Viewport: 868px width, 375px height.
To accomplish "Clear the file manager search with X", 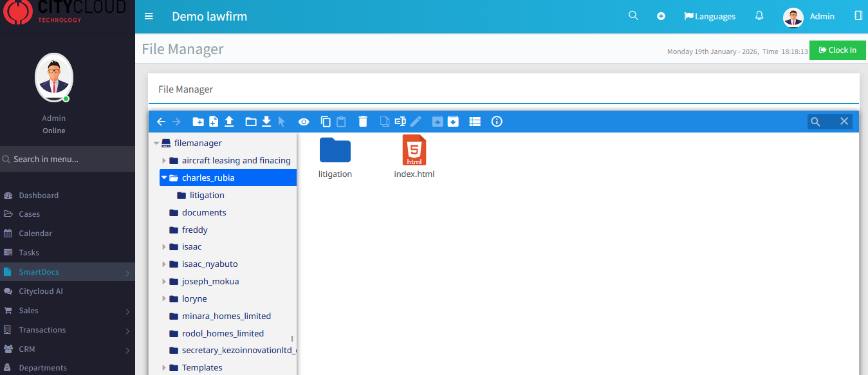I will pos(844,122).
